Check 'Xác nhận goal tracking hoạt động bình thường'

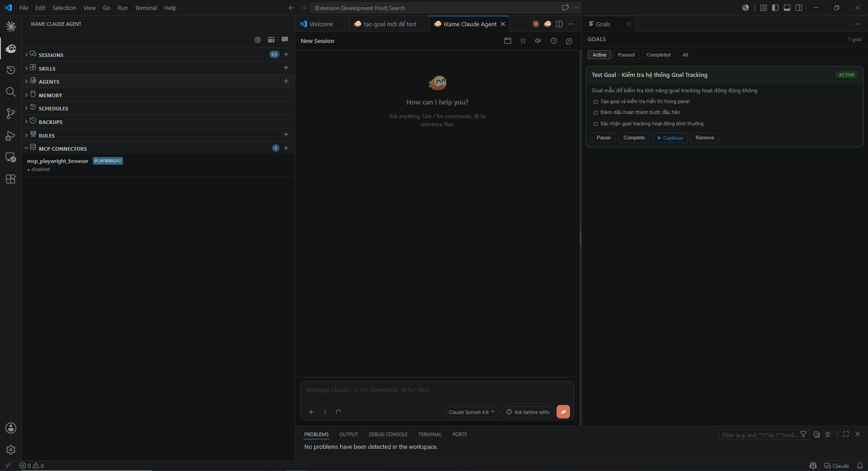point(596,124)
